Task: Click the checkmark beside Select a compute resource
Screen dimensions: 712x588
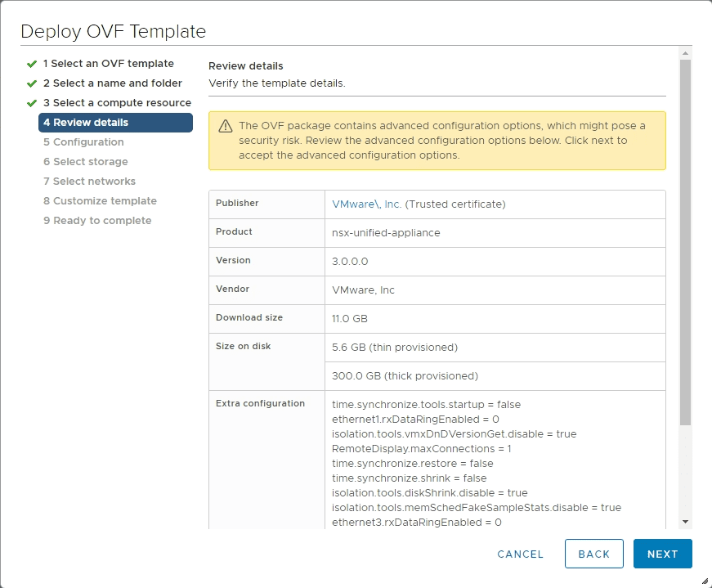Action: tap(31, 102)
